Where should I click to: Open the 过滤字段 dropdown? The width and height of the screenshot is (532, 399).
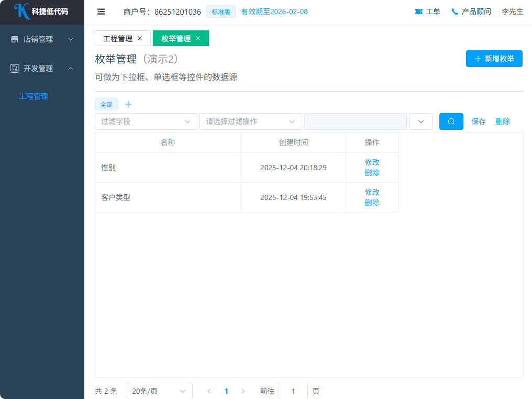[x=146, y=121]
